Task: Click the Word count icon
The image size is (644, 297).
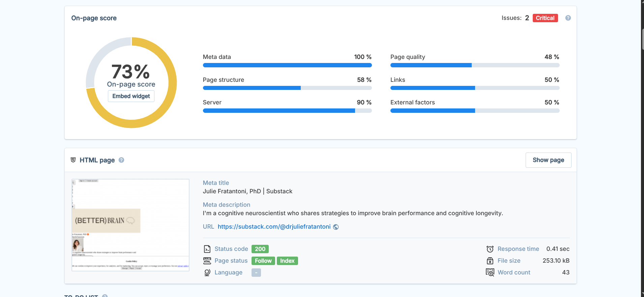Action: coord(490,272)
